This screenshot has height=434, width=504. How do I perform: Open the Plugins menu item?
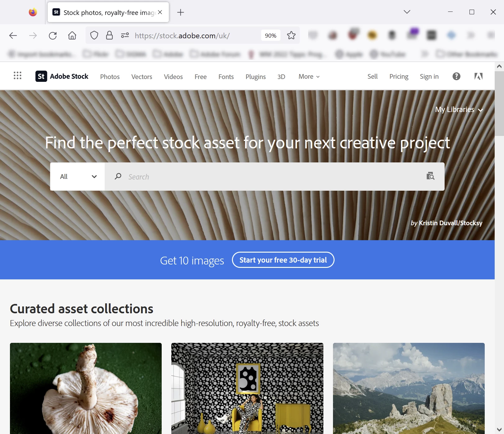click(x=256, y=77)
